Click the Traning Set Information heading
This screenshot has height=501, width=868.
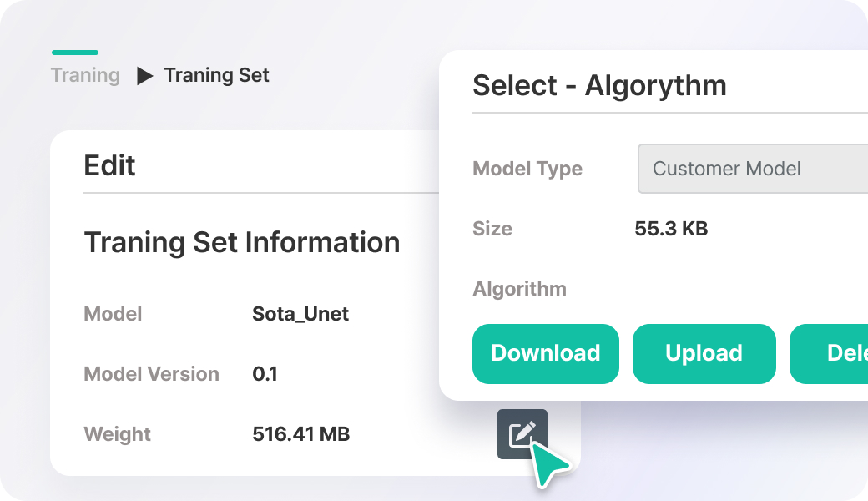coord(242,243)
